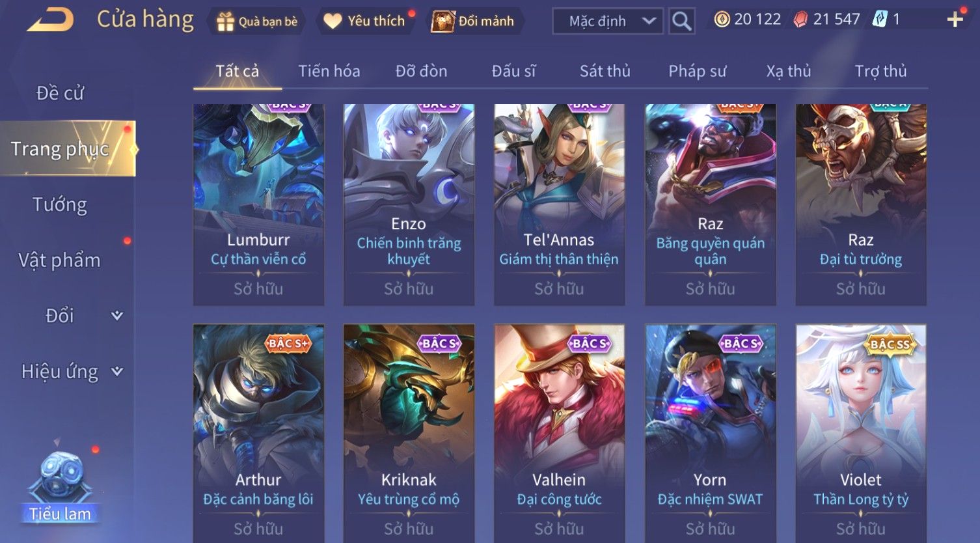Open the search magnifier icon
The image size is (980, 543).
click(x=681, y=21)
